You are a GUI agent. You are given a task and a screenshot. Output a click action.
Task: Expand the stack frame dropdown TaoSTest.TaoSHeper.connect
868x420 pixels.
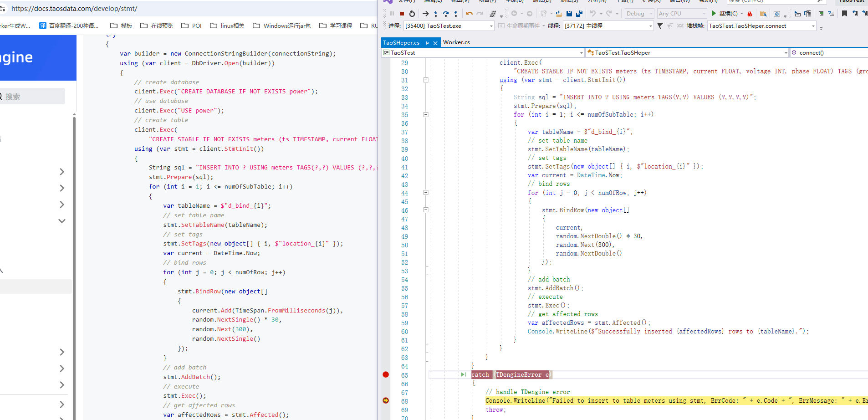click(x=813, y=26)
